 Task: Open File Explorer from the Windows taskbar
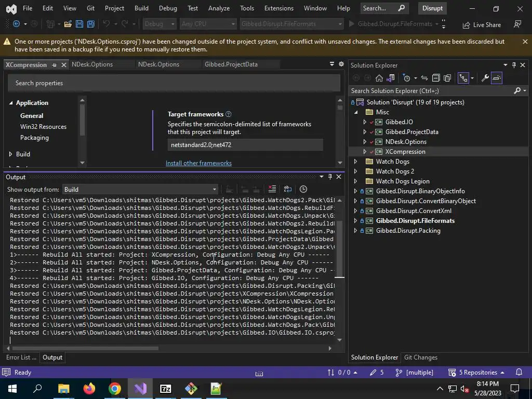(x=63, y=389)
